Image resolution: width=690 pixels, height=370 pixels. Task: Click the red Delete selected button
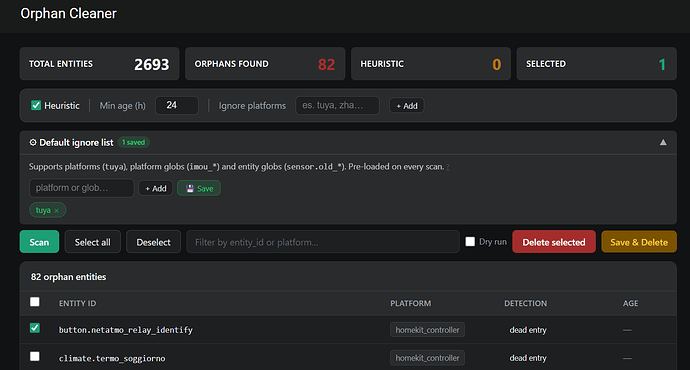[x=554, y=242]
